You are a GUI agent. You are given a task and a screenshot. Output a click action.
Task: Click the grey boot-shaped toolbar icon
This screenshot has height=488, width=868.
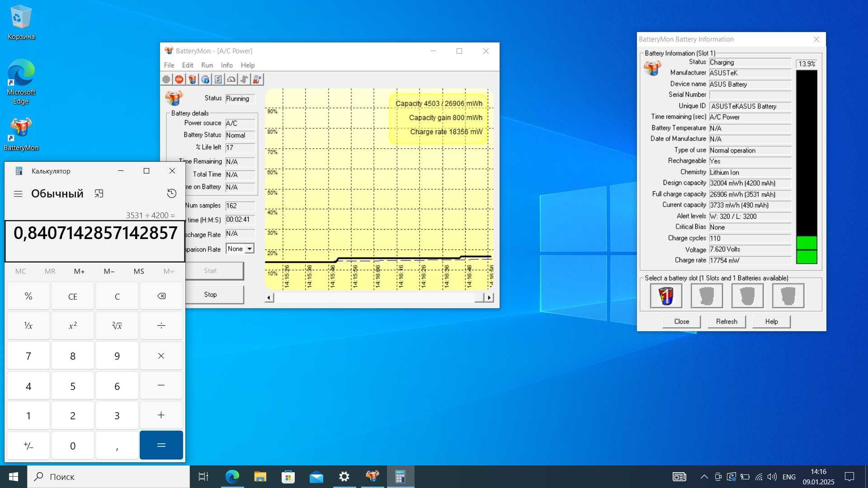click(x=244, y=80)
